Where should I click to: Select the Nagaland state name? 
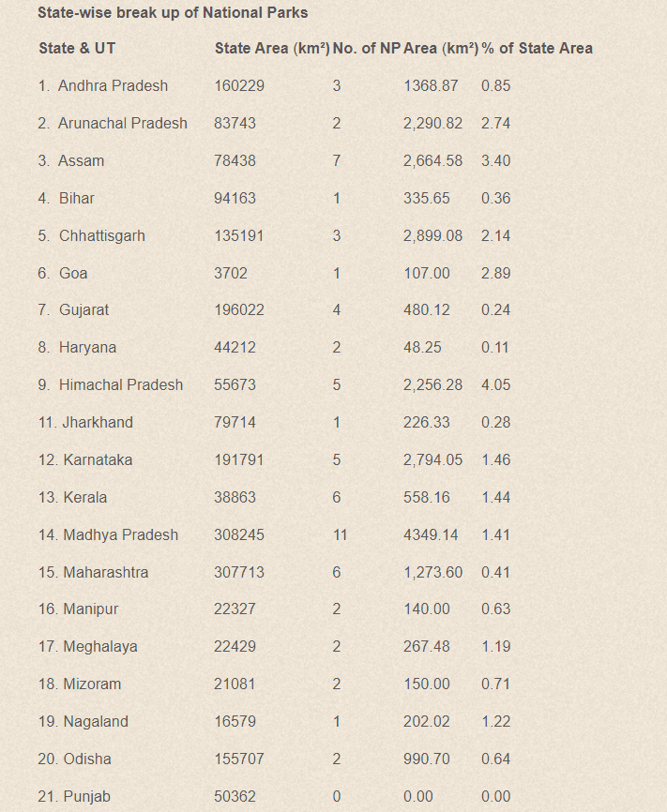(96, 721)
